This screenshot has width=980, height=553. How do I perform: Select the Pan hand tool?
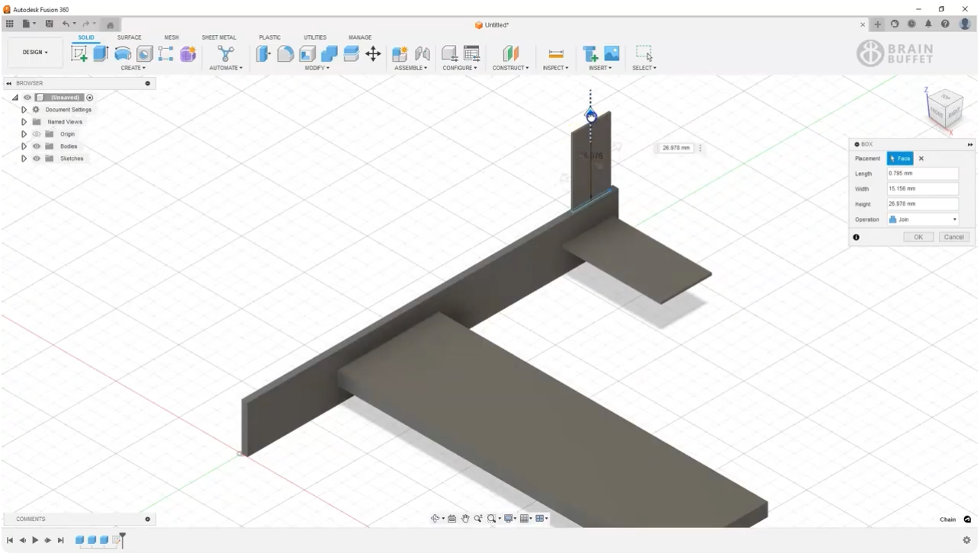465,519
